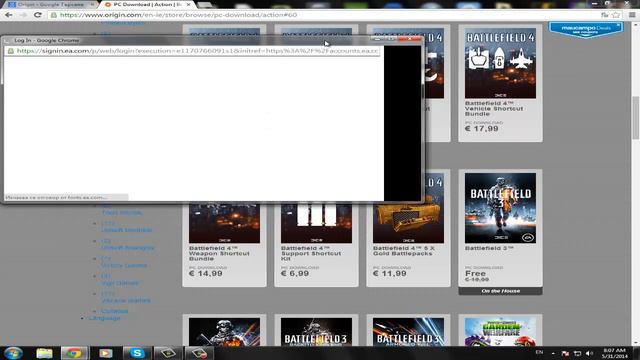This screenshot has height=360, width=640.
Task: Click the Battlefield 4 Weapon Shortcut Bundle title
Action: pyautogui.click(x=219, y=253)
